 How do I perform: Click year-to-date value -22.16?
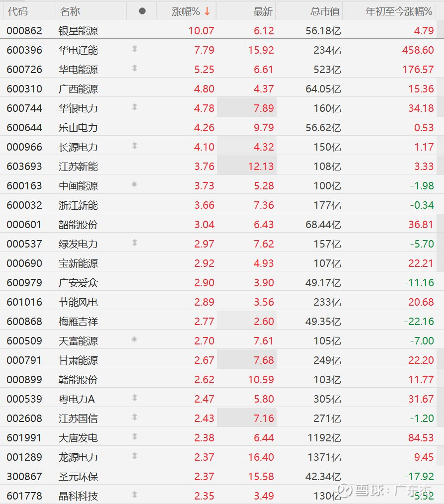click(419, 322)
